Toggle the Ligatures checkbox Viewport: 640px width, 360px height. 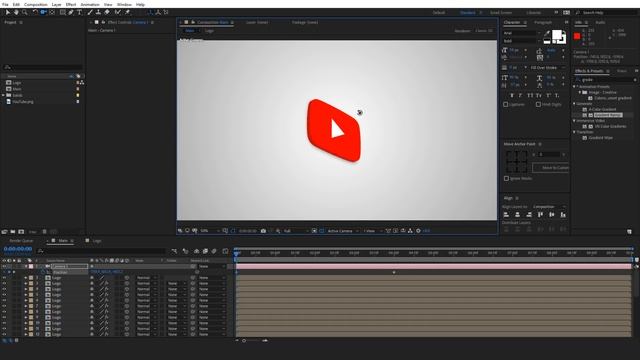[x=506, y=104]
